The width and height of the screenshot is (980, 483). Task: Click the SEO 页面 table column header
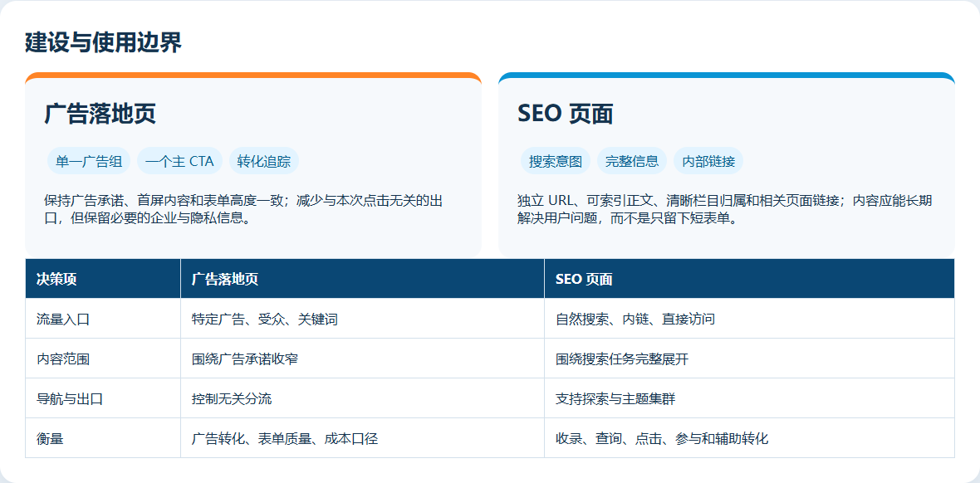pos(749,279)
